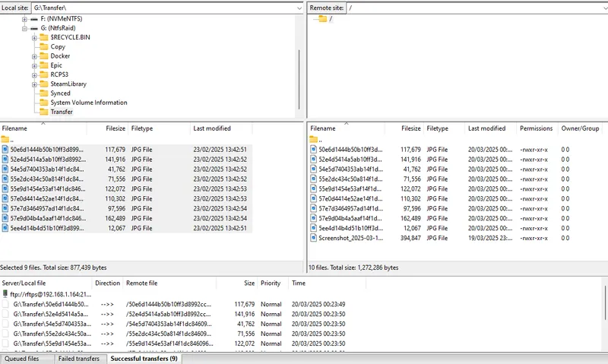Viewport: 608px width, 364px height.
Task: Select the Copy folder icon in tree
Action: (x=44, y=46)
